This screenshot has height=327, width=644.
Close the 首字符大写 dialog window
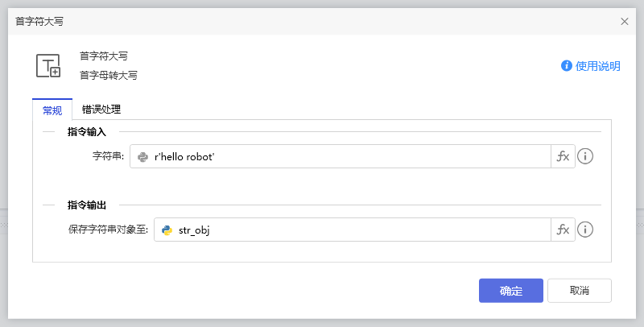625,22
